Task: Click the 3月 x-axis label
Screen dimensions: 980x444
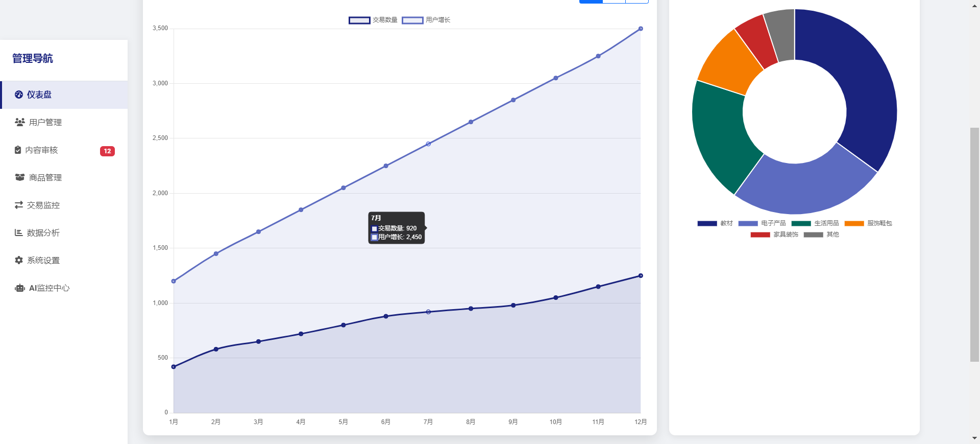Action: point(258,422)
